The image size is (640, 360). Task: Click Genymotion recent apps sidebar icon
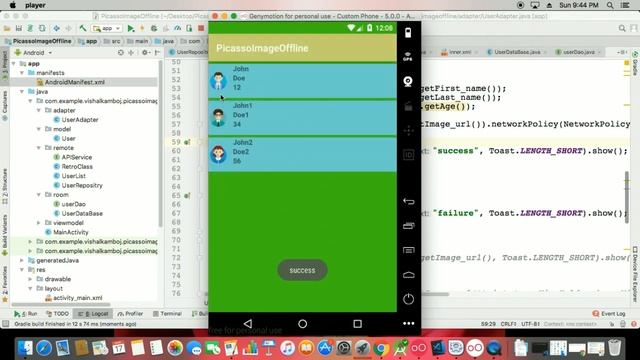(408, 226)
